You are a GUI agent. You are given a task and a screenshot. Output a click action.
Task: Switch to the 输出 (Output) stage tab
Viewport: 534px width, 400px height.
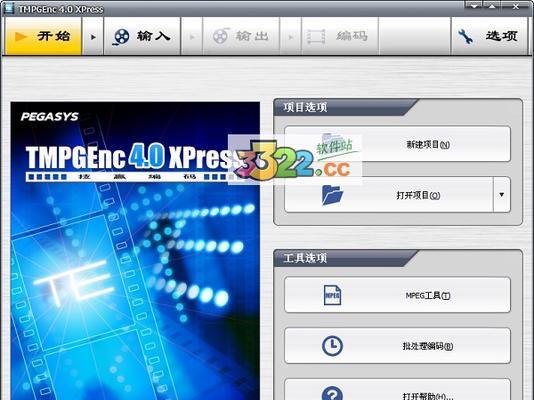point(241,36)
